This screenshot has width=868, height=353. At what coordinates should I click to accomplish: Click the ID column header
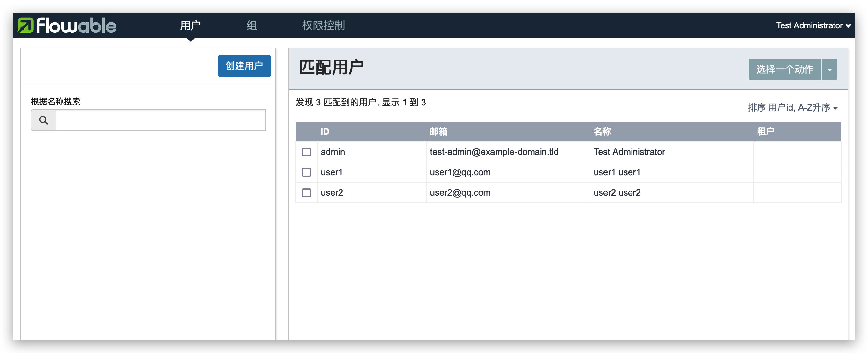[325, 132]
